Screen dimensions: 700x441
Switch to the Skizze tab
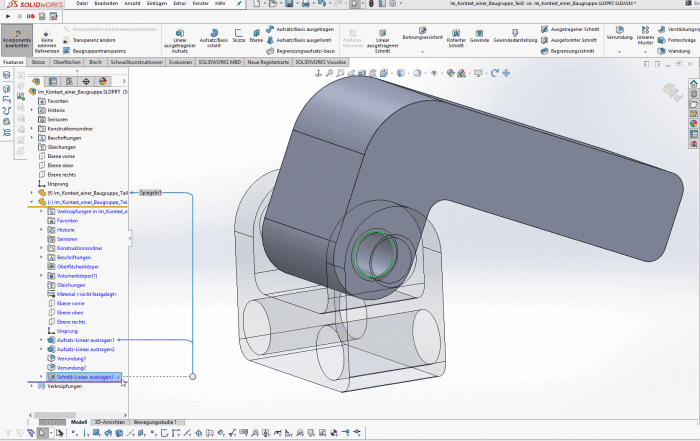[38, 62]
